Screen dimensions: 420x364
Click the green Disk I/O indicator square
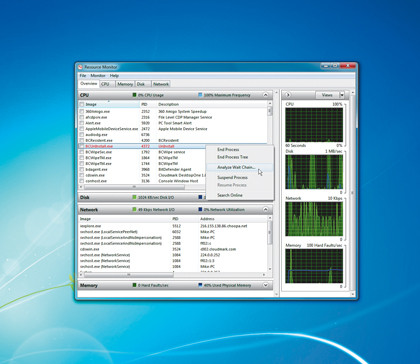134,197
